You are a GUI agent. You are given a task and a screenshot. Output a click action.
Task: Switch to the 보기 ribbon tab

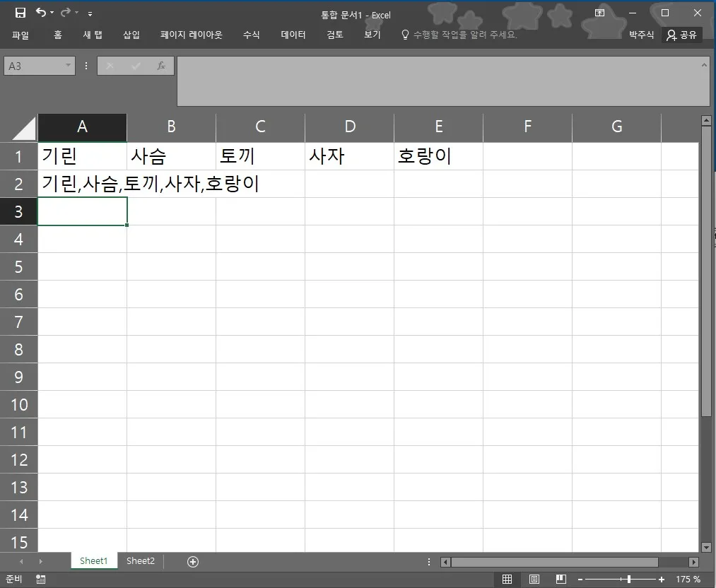(x=372, y=35)
